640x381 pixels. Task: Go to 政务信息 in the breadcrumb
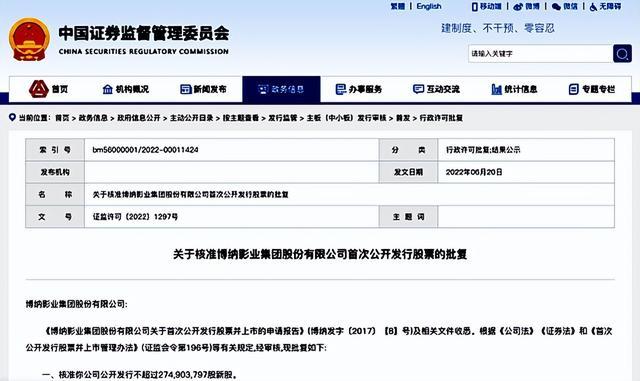click(93, 118)
